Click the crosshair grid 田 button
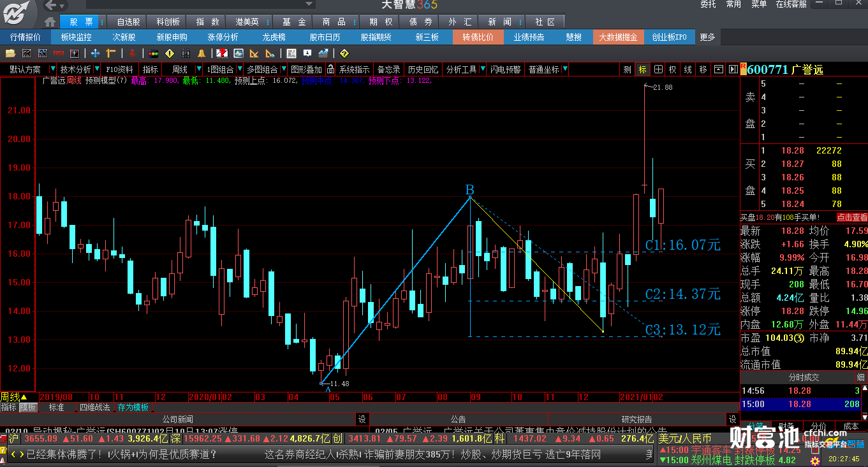This screenshot has width=868, height=467. pyautogui.click(x=658, y=69)
